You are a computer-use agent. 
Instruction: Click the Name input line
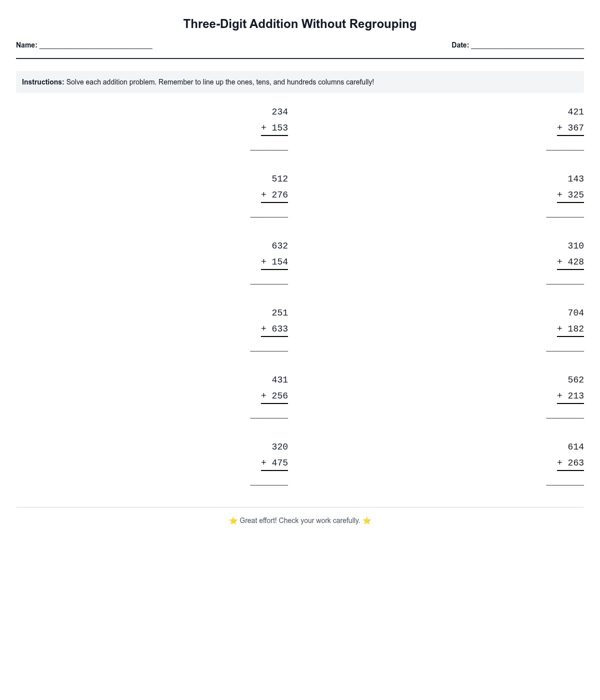(95, 45)
